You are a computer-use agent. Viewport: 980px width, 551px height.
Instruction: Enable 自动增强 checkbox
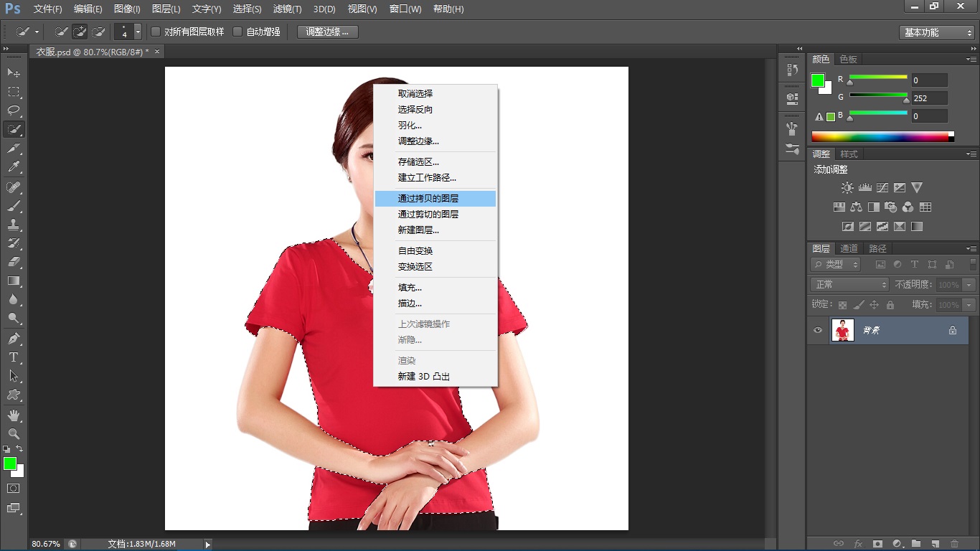[x=237, y=32]
